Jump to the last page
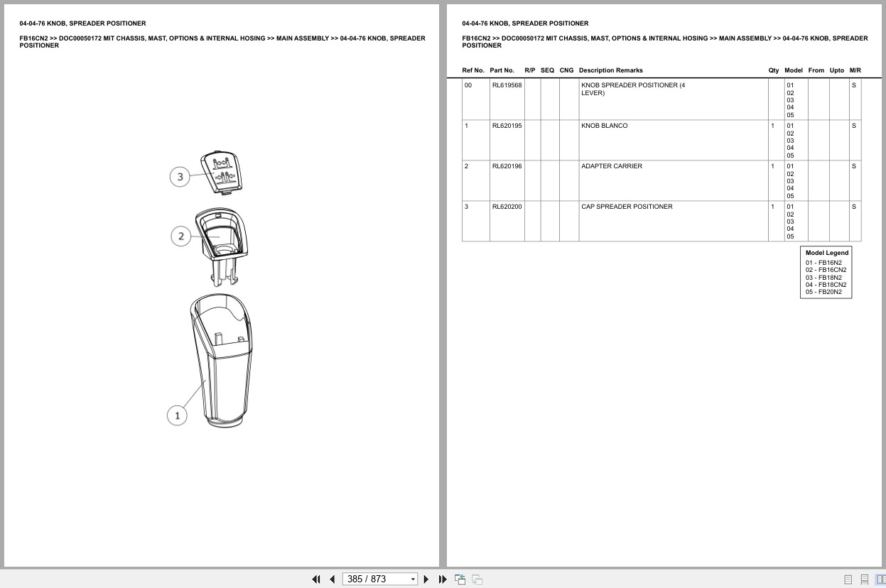Image resolution: width=886 pixels, height=588 pixels. coord(443,579)
